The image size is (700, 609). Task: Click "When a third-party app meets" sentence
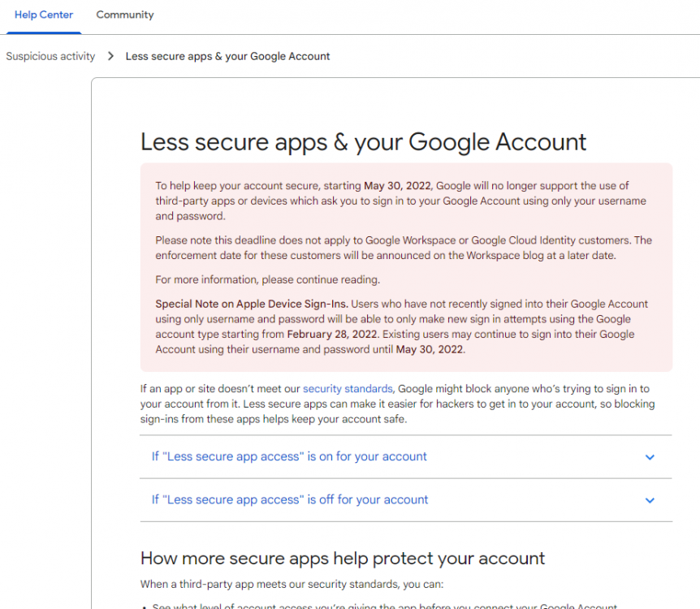[291, 584]
